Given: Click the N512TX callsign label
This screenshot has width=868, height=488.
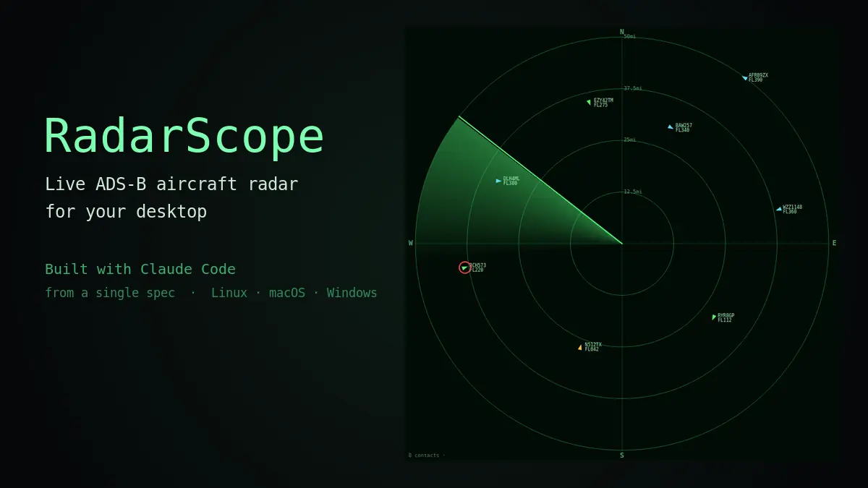Looking at the screenshot, I should (x=593, y=345).
